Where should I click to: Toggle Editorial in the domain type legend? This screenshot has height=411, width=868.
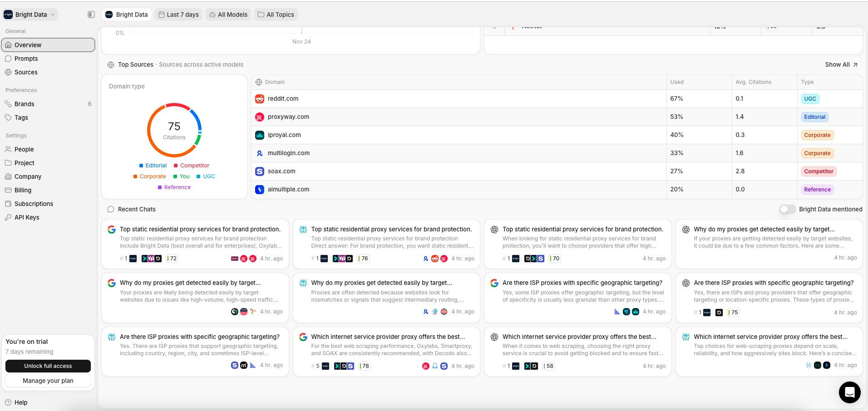click(153, 166)
